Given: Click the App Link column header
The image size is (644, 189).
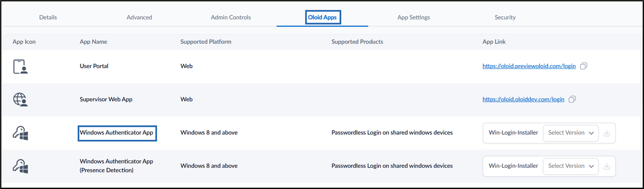Looking at the screenshot, I should click(494, 42).
